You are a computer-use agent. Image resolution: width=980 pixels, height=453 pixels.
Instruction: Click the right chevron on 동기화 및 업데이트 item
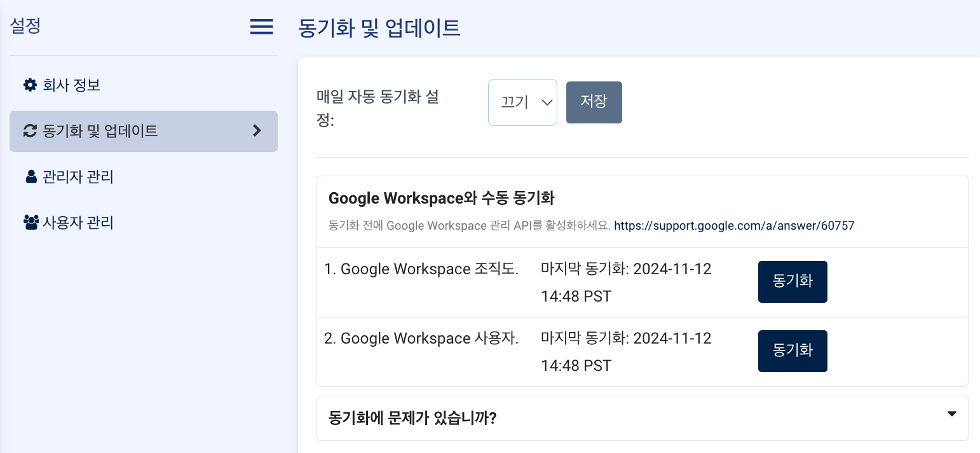257,131
